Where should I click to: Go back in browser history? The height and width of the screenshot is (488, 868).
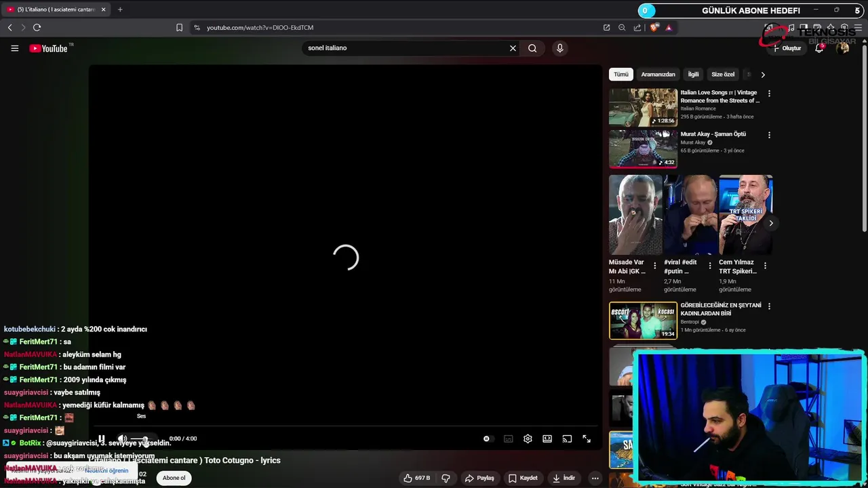[x=9, y=28]
